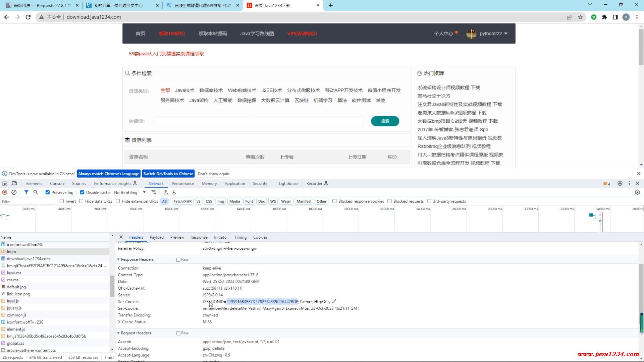Select the jquery.js request row
This screenshot has height=362, width=644.
click(x=55, y=308)
